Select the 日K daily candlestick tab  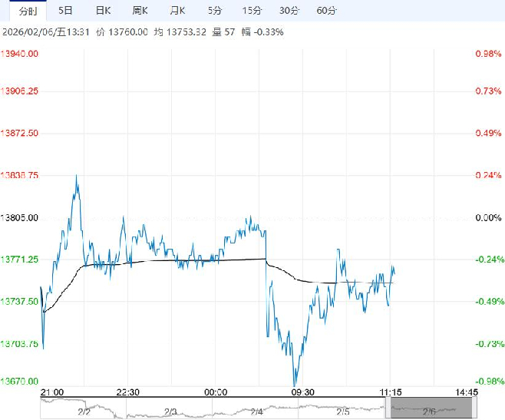(103, 11)
